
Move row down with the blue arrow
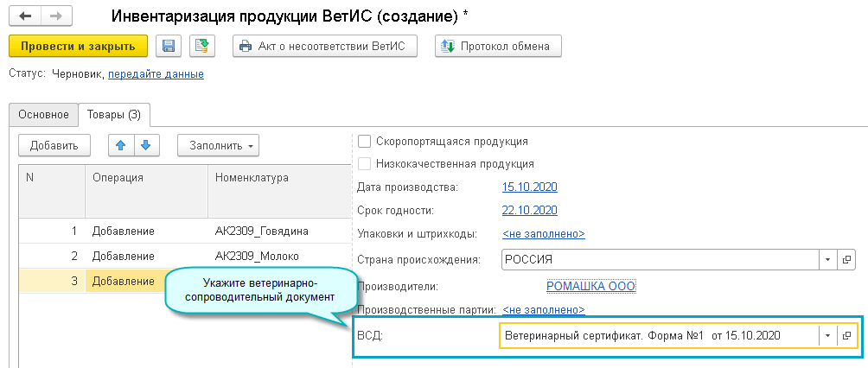coord(145,145)
